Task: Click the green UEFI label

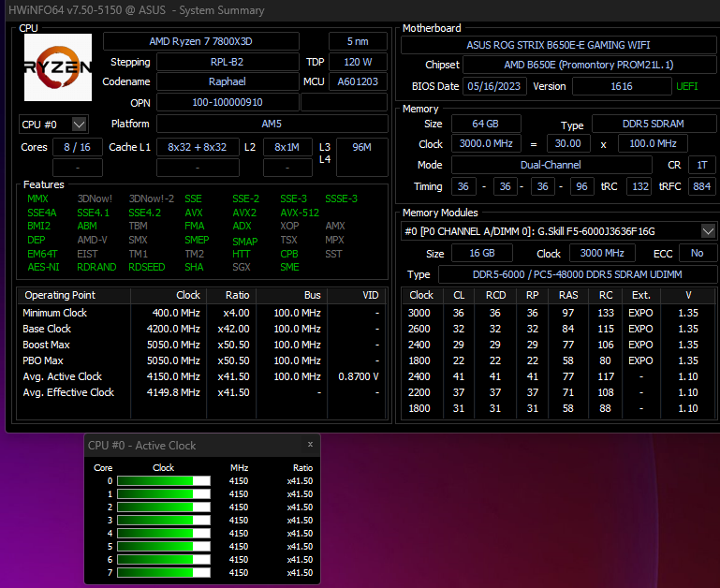Action: point(686,86)
